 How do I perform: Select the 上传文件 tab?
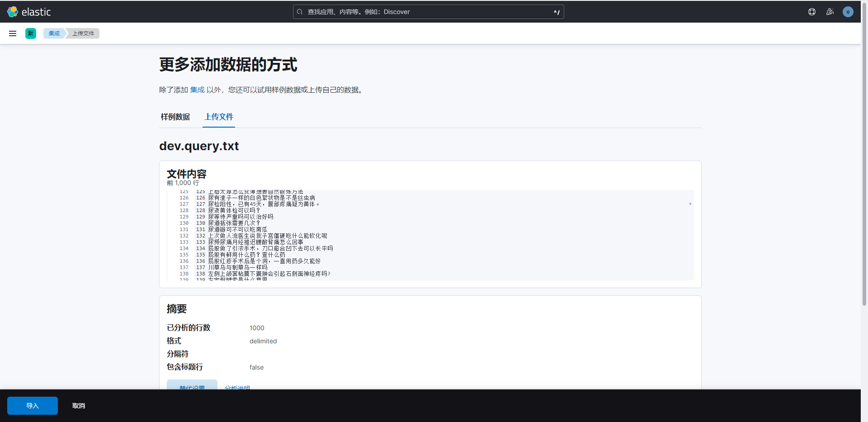pos(219,117)
